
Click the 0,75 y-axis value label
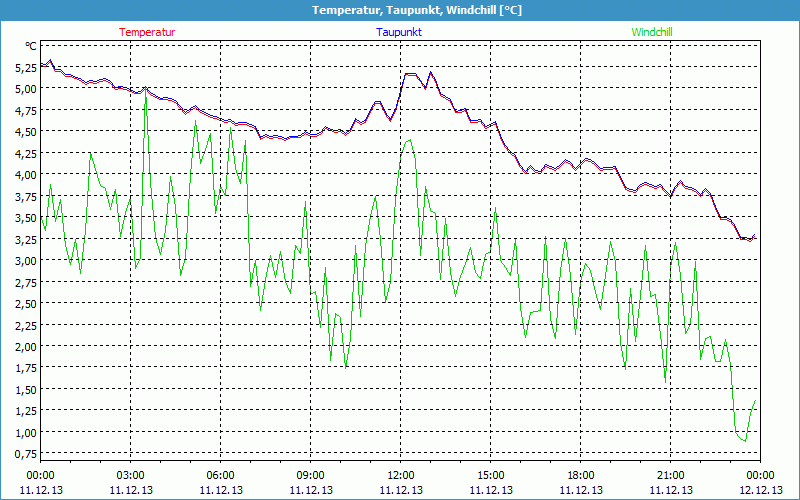pos(24,455)
